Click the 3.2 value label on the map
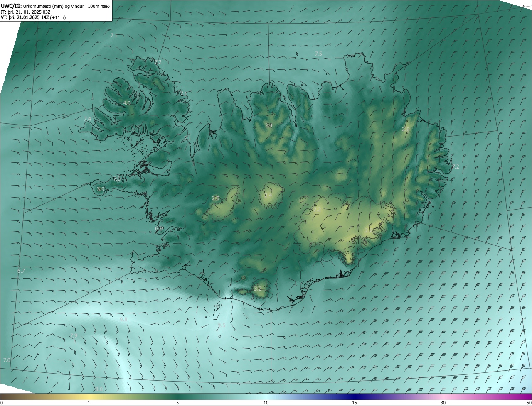 pyautogui.click(x=258, y=289)
